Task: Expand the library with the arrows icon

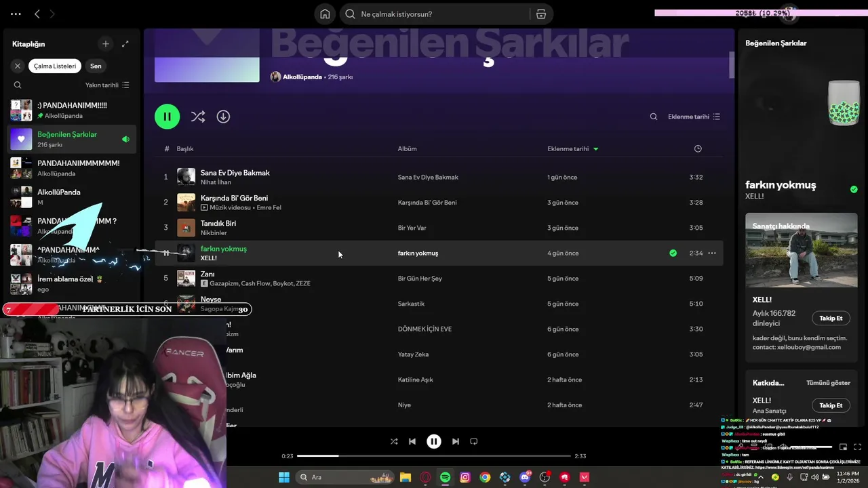Action: 125,44
